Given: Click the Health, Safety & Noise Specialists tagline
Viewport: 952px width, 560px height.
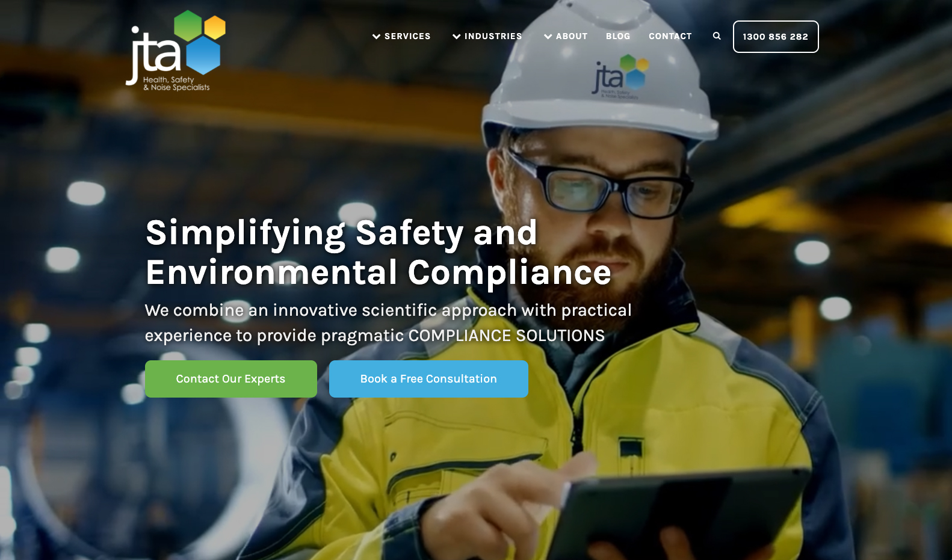Looking at the screenshot, I should point(176,84).
